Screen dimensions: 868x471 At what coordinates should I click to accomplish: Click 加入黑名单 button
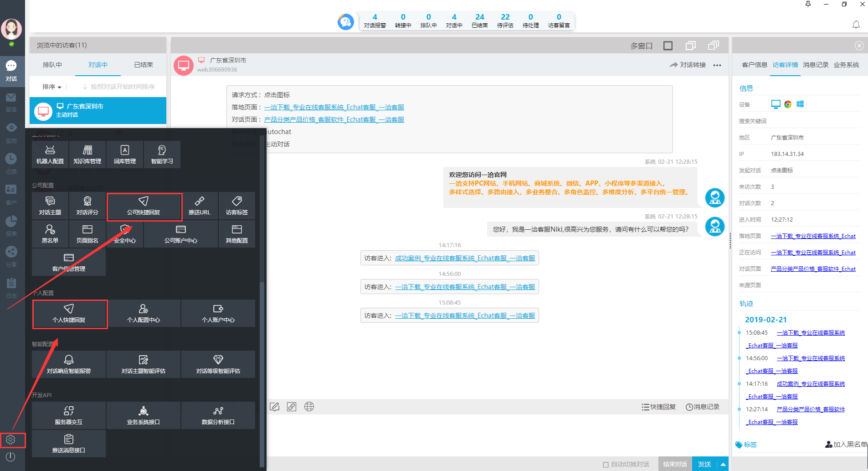pos(846,444)
